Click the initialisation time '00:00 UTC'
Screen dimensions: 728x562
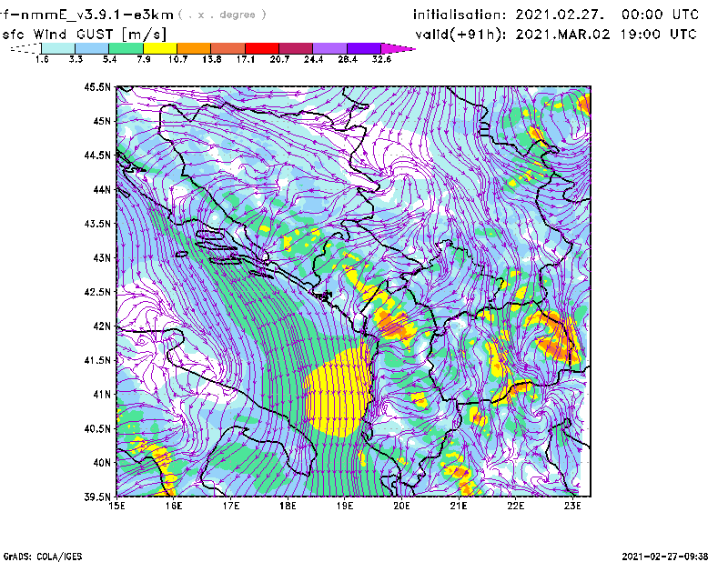coord(660,15)
